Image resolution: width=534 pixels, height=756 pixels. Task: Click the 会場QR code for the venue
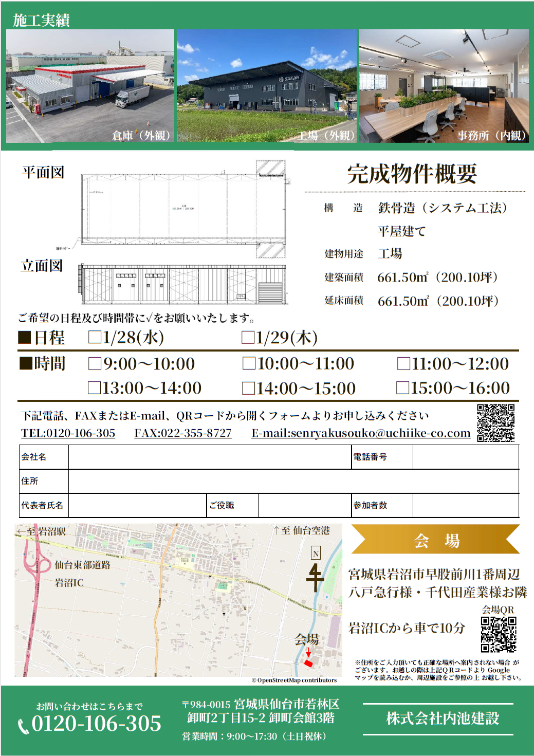point(498,634)
